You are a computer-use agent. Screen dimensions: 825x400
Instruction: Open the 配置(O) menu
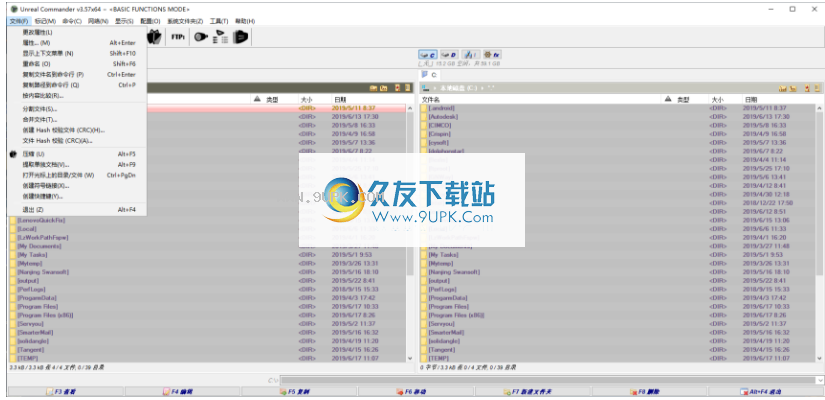point(150,21)
